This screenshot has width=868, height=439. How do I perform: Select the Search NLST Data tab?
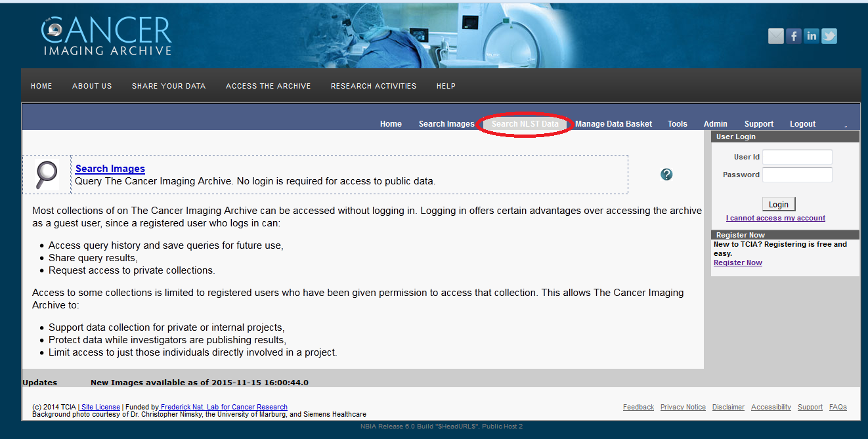525,124
